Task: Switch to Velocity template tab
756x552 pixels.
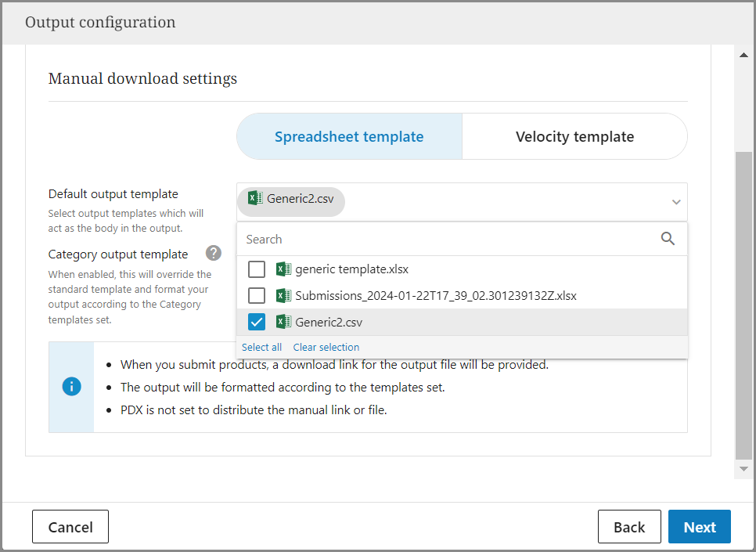Action: [574, 137]
